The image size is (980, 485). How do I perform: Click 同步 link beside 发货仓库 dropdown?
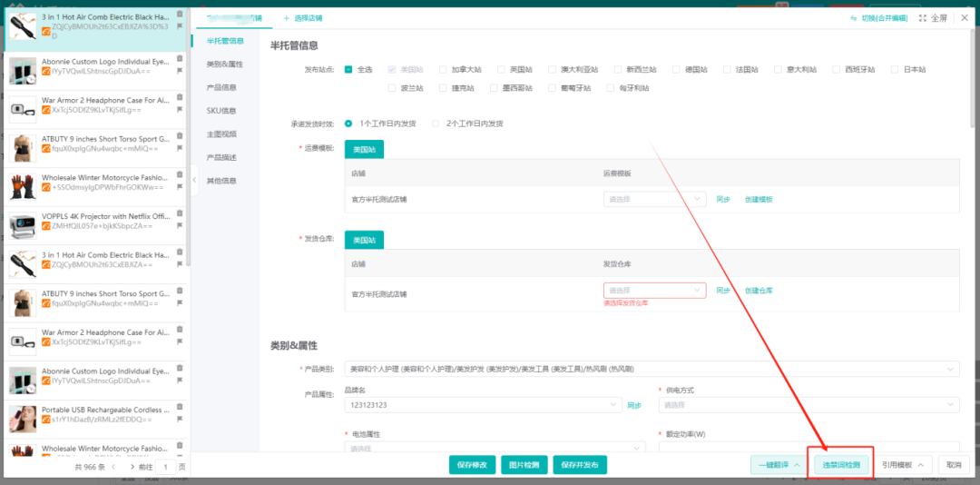click(x=723, y=291)
